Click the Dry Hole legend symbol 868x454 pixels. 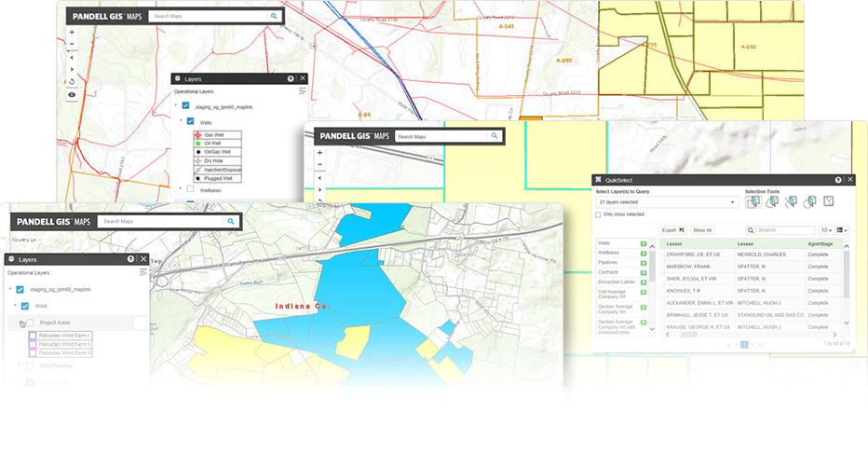coord(198,160)
